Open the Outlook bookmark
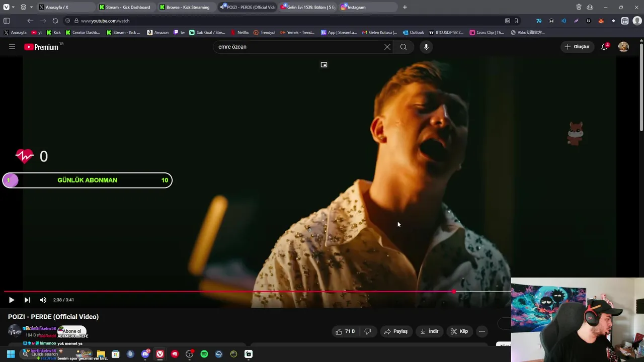Image resolution: width=644 pixels, height=362 pixels. point(414,33)
